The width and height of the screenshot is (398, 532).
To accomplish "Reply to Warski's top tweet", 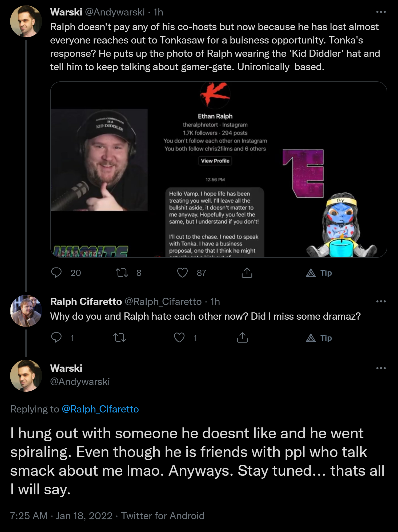I will point(56,273).
